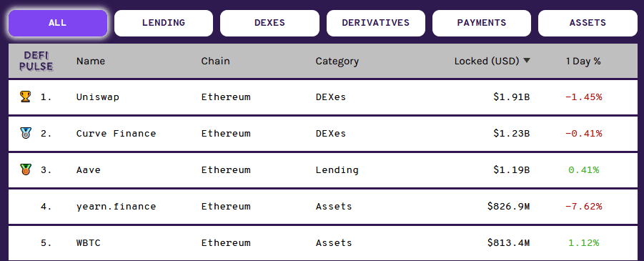Click the bronze medal icon beside Aave
This screenshot has width=644, height=261.
point(26,169)
